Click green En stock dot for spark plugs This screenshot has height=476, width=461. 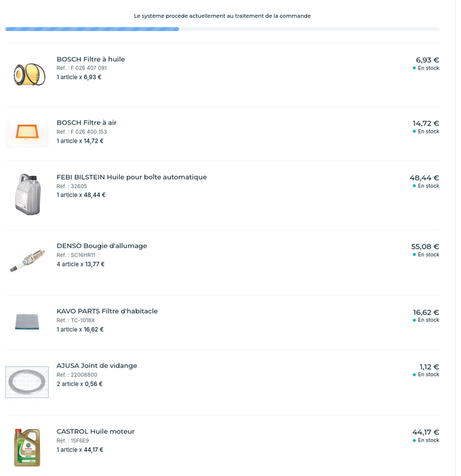pos(415,255)
